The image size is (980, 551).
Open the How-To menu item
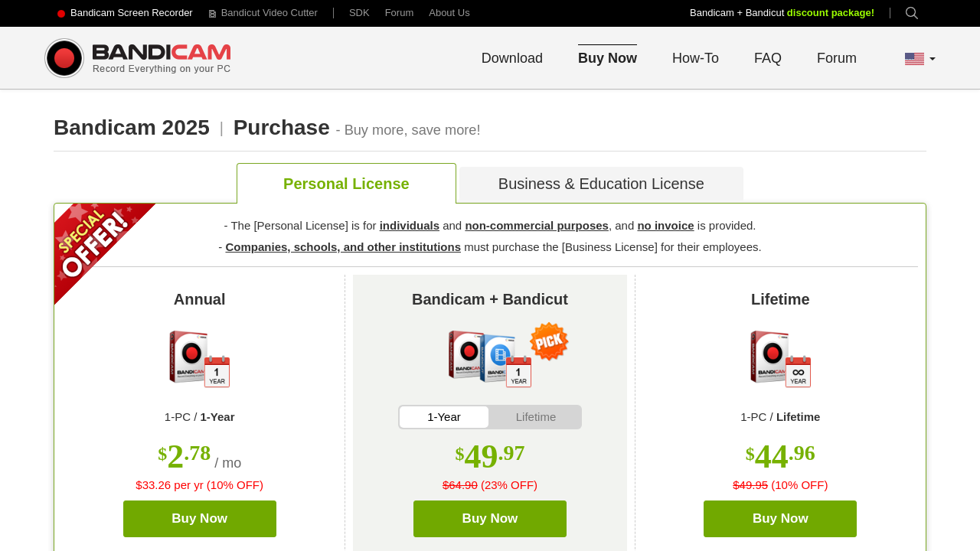[695, 58]
